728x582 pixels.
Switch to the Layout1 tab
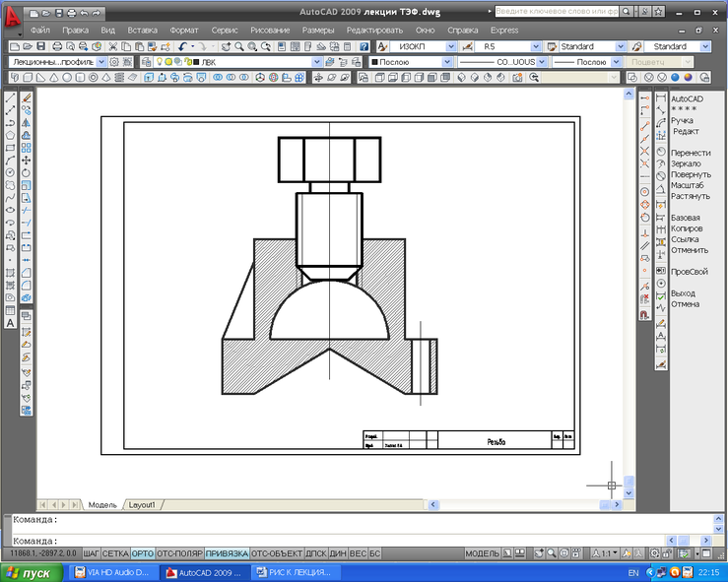tap(142, 504)
